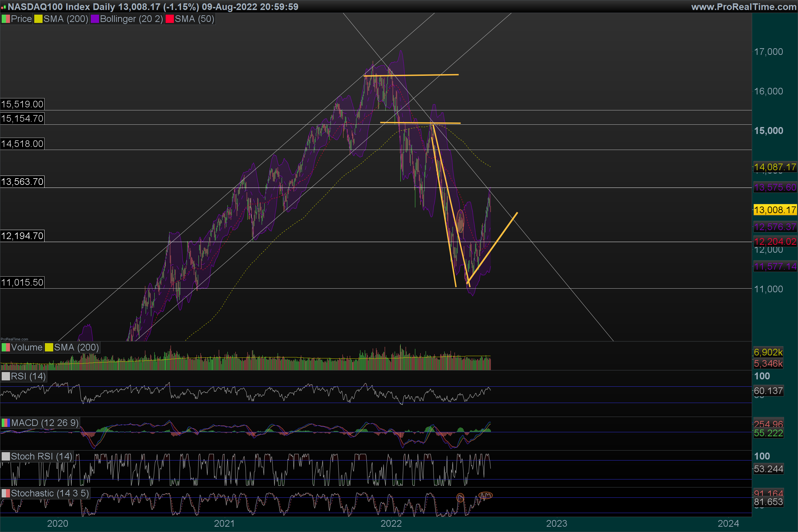Click the purple Bollinger (20 2) swatch

[95, 19]
